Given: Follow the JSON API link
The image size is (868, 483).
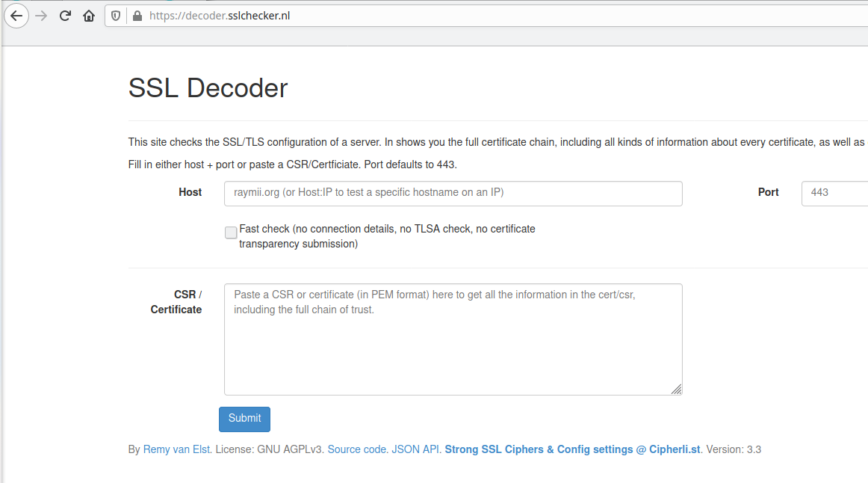Looking at the screenshot, I should 416,449.
